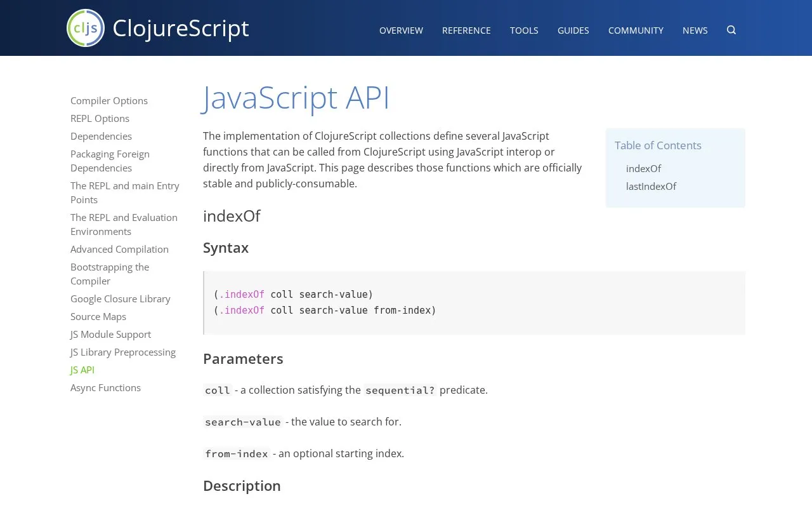Click the Parameters subheading
The image size is (812, 508).
click(x=243, y=359)
